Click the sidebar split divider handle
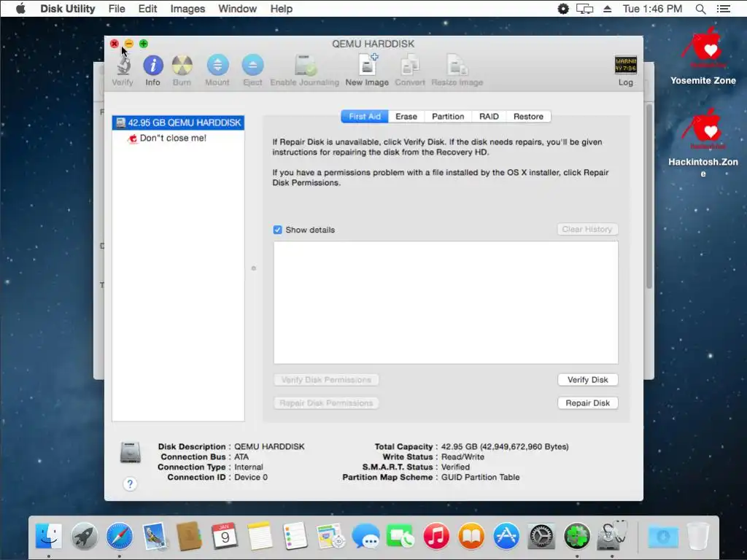The width and height of the screenshot is (747, 560). [253, 268]
